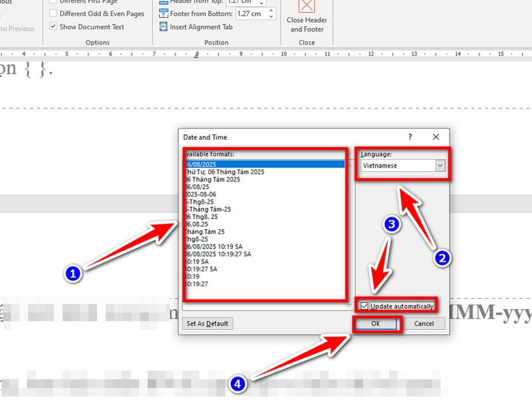The width and height of the screenshot is (532, 408).
Task: Select the Thg8-25 format
Action: pos(265,239)
